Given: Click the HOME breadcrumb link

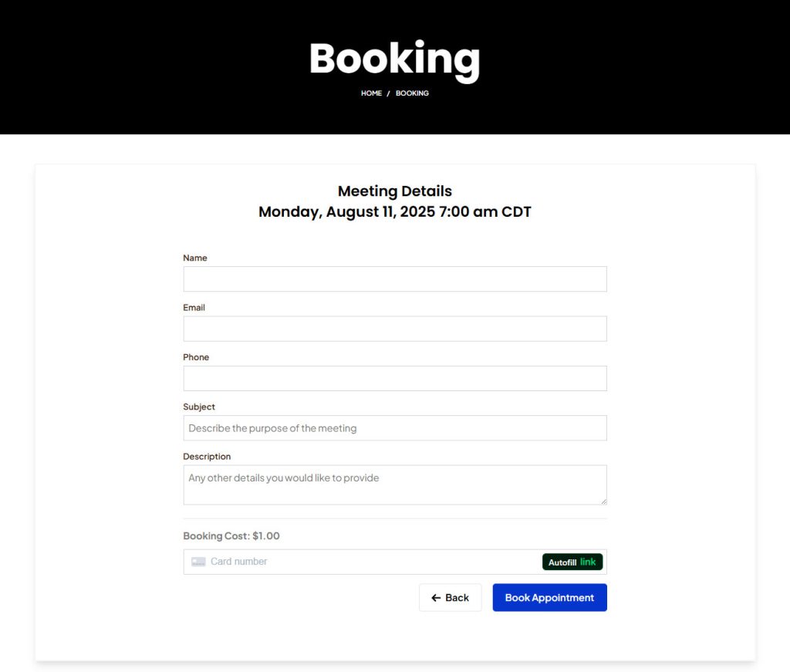Looking at the screenshot, I should coord(371,93).
